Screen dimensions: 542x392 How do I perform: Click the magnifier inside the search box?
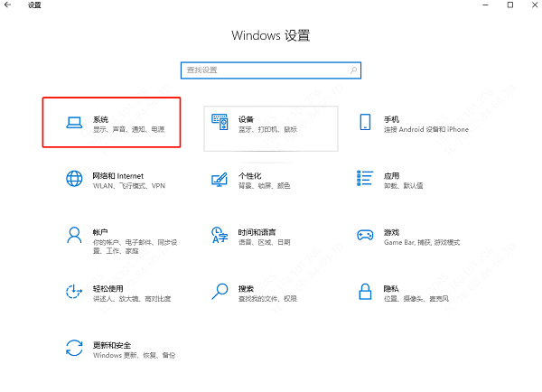(x=352, y=70)
